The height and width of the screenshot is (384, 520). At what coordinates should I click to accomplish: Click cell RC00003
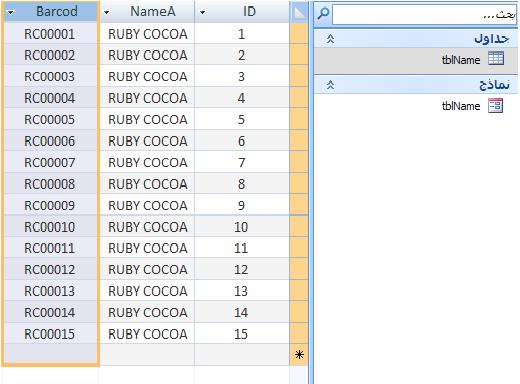coord(50,77)
